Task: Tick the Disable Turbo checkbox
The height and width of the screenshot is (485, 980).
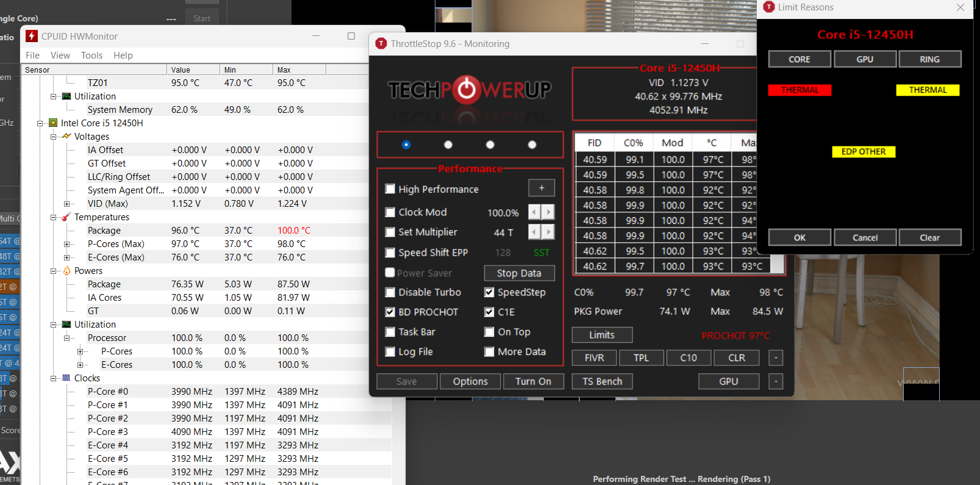Action: coord(390,292)
